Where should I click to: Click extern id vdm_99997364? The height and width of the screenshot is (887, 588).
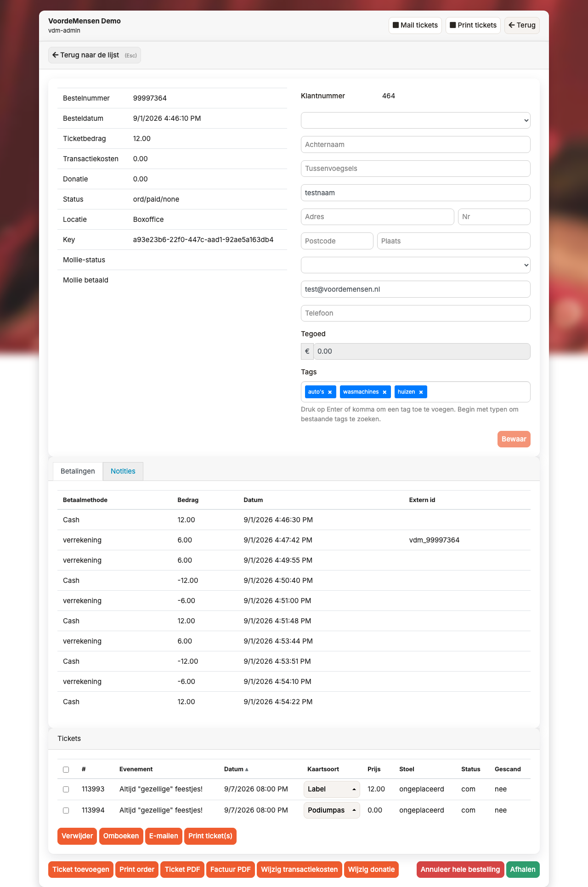tap(434, 540)
